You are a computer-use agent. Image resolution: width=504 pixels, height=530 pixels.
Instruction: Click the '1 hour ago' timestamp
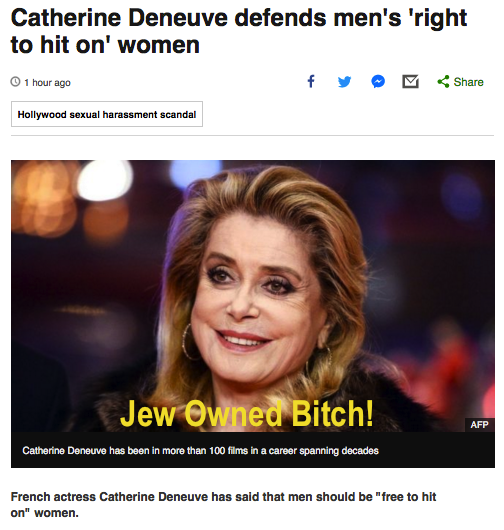[x=47, y=82]
